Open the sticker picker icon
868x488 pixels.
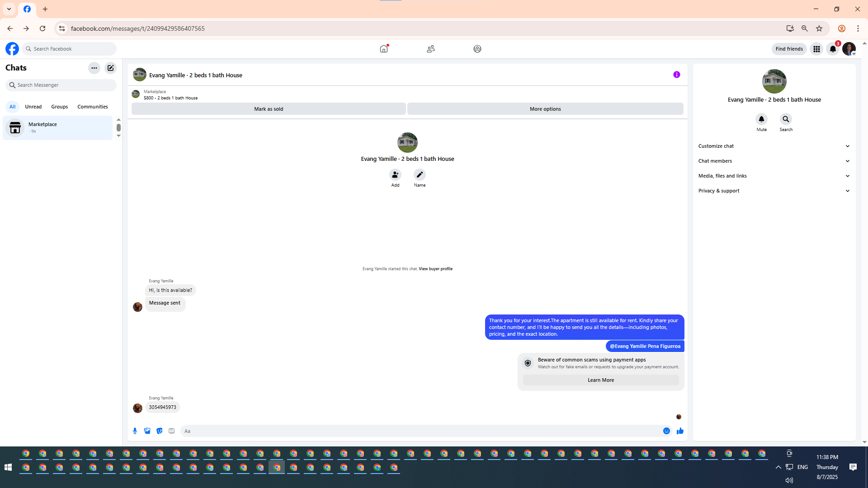(x=159, y=431)
